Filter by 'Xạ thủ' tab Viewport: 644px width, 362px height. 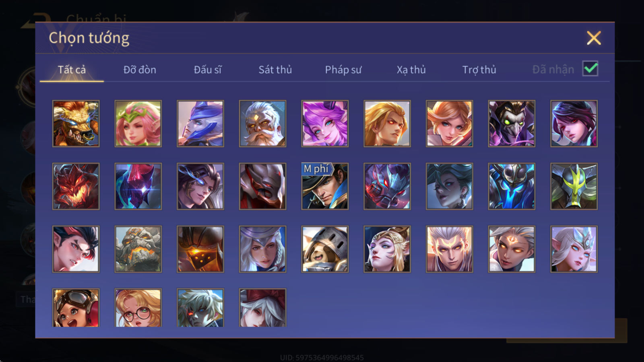coord(411,70)
